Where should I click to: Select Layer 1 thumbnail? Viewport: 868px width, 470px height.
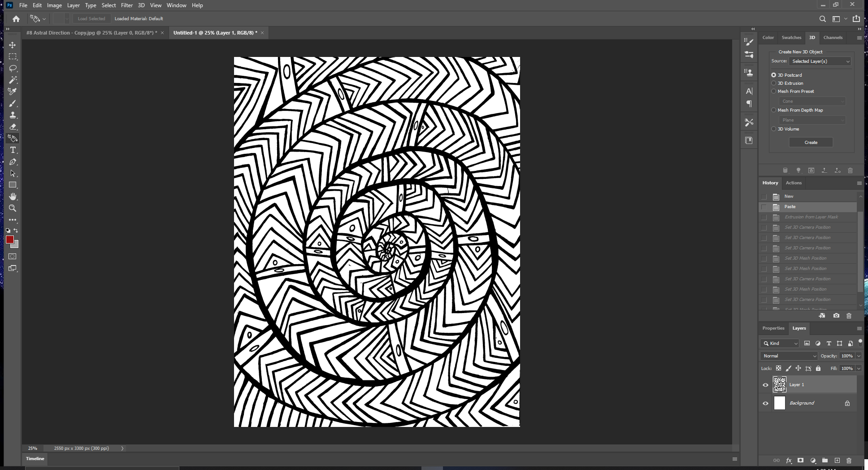click(x=780, y=385)
